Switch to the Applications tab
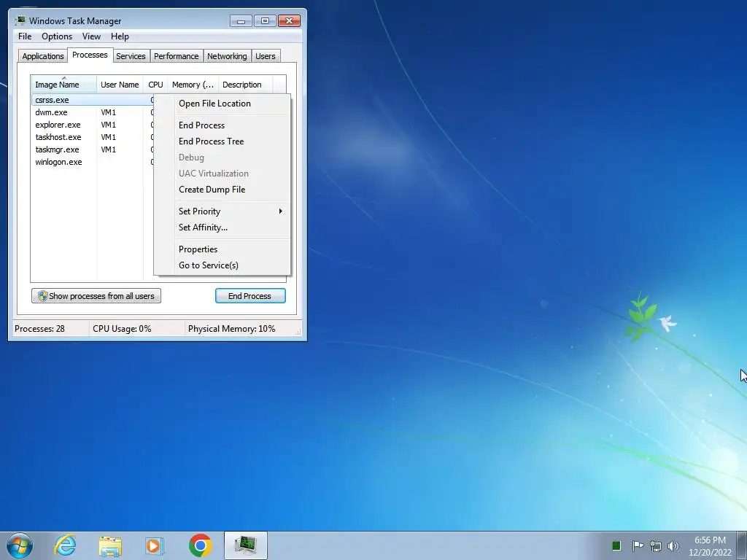Viewport: 747px width, 560px height. [x=43, y=56]
